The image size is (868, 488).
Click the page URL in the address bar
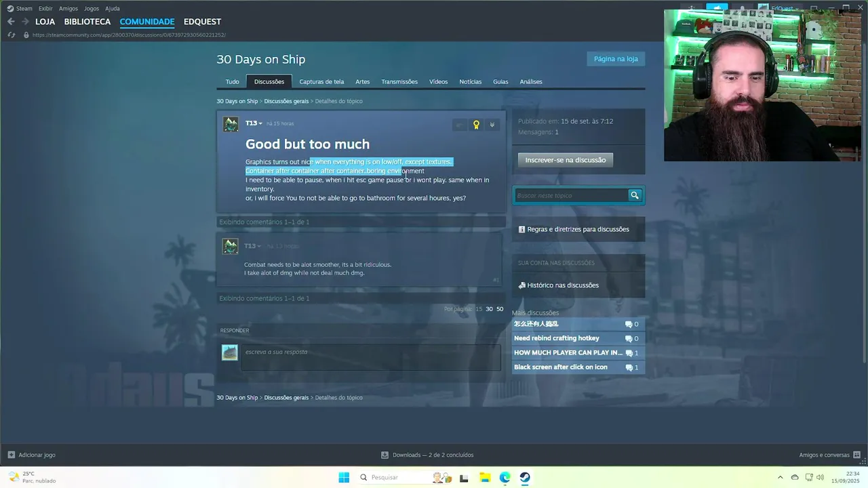[x=129, y=35]
